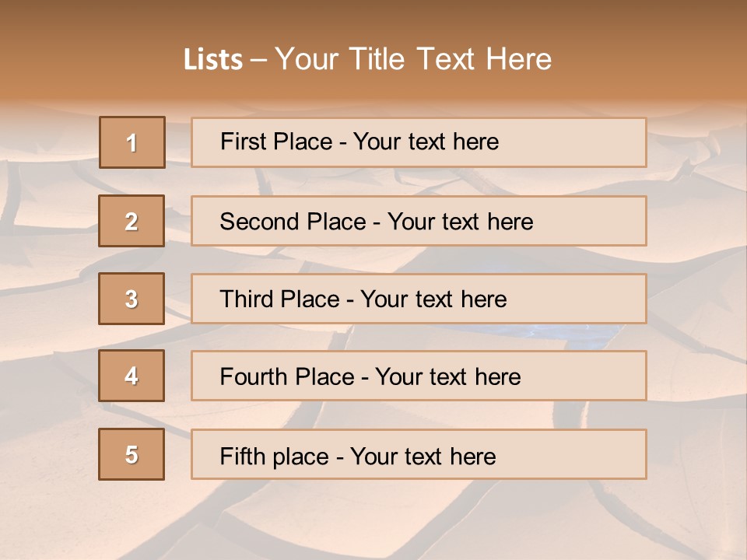The height and width of the screenshot is (560, 747).
Task: Place cursor on the word Fourth
Action: tap(254, 377)
